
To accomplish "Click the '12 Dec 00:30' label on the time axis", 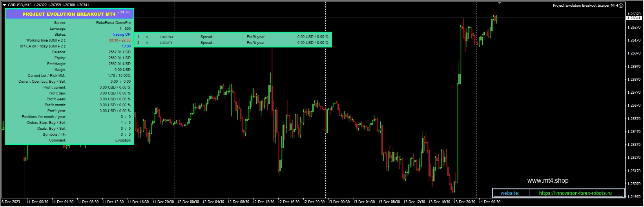I will point(188,202).
